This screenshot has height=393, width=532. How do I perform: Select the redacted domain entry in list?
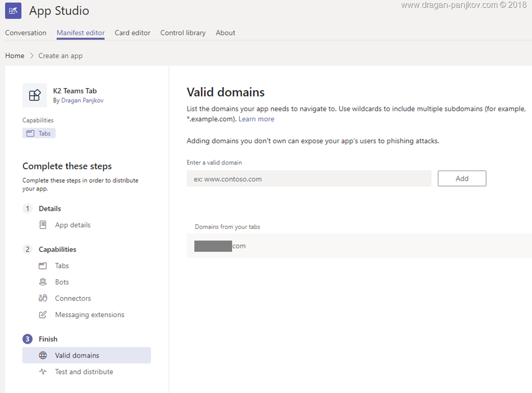pyautogui.click(x=220, y=246)
